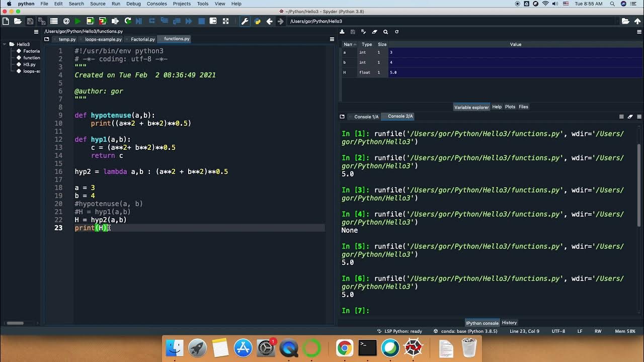Select the float row for variable H

tap(492, 72)
